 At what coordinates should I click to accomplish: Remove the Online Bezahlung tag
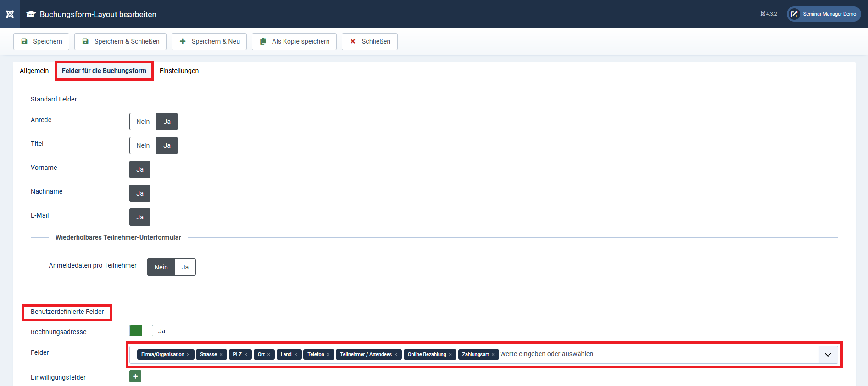[x=450, y=355]
